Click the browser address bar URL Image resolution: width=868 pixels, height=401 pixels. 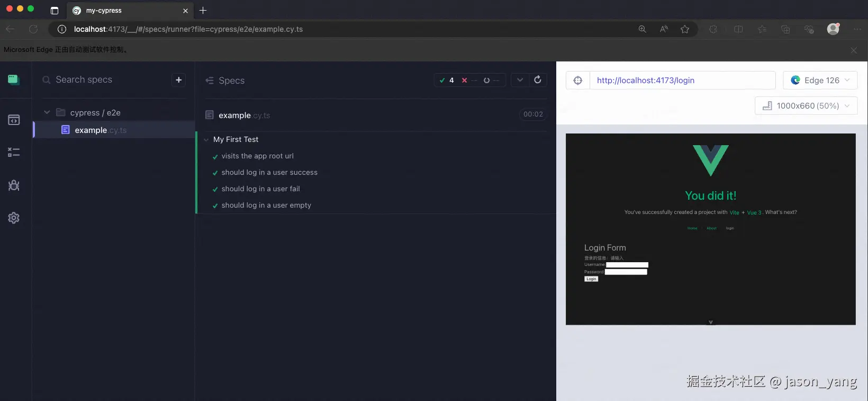coord(188,29)
